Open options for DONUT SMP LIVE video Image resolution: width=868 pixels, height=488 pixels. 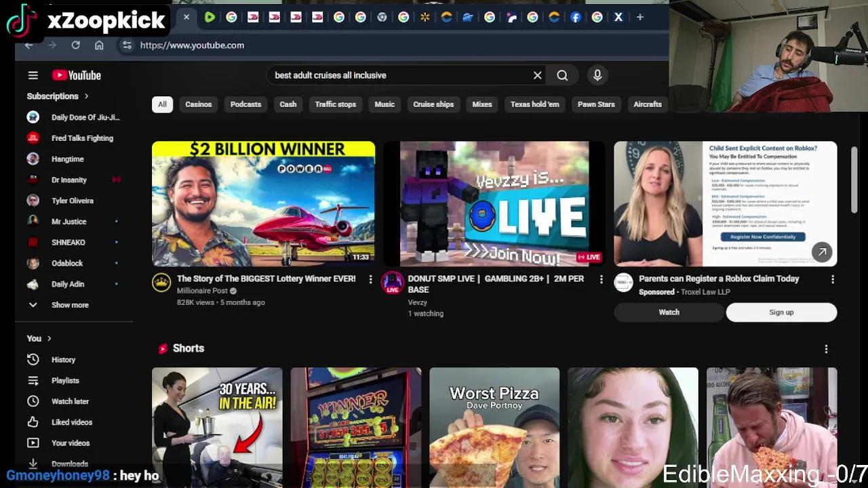601,279
